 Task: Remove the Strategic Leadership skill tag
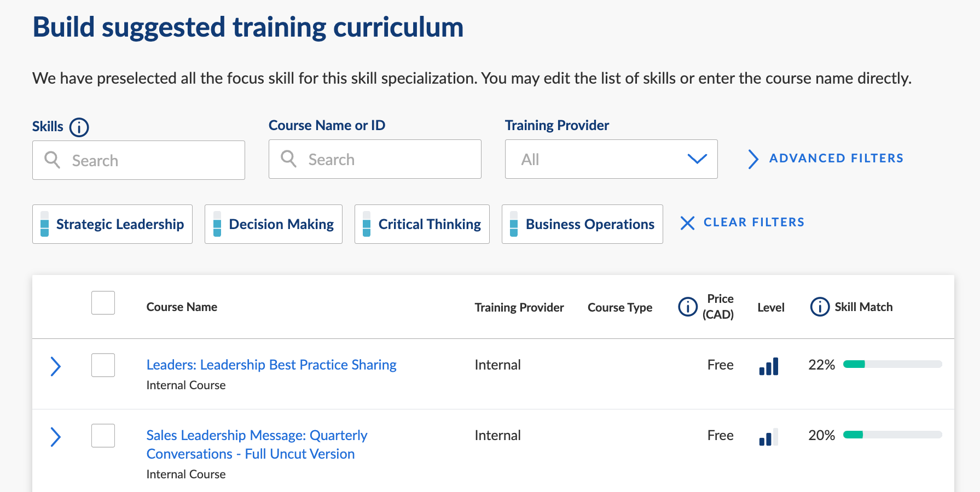(x=112, y=224)
